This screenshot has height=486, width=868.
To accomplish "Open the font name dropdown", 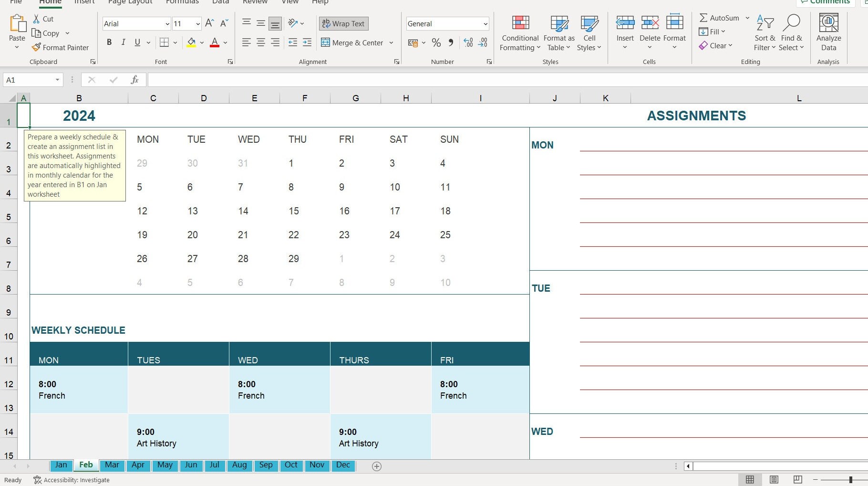I will pos(167,23).
